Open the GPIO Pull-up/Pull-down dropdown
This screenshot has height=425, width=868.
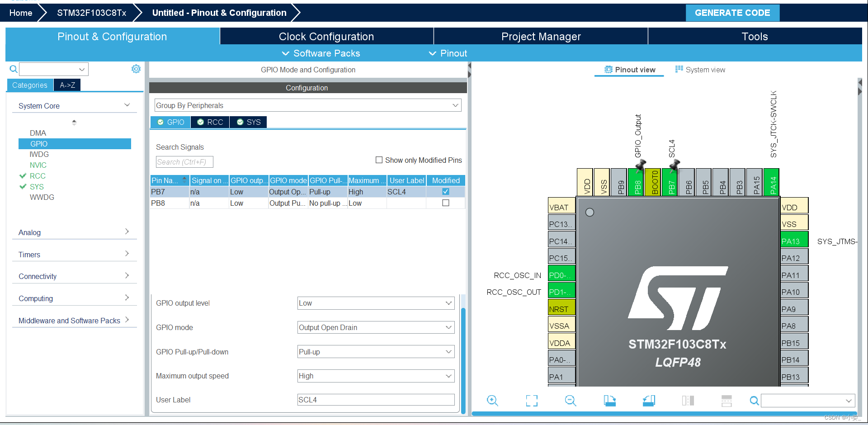[x=376, y=352]
